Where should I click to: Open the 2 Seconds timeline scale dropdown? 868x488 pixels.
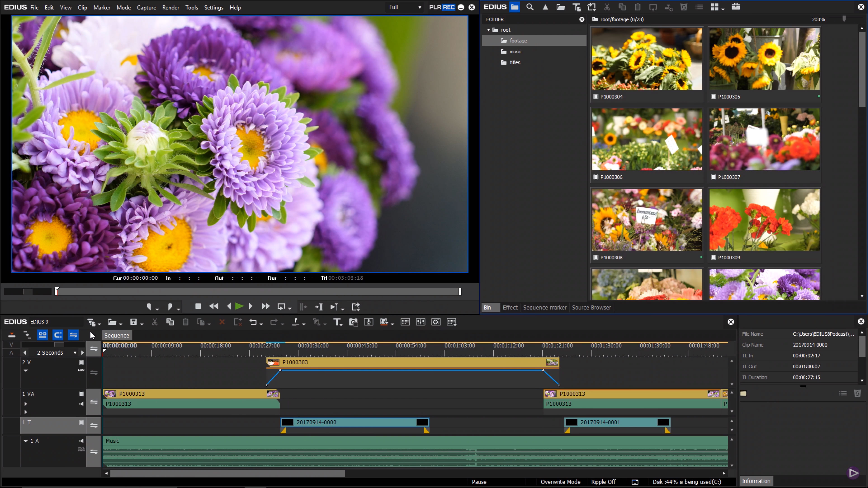(75, 353)
